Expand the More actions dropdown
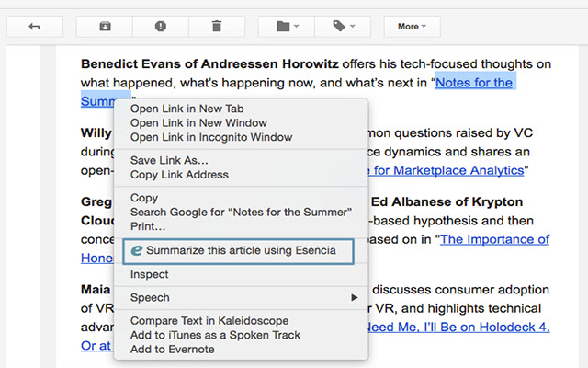The height and width of the screenshot is (368, 588). tap(412, 27)
